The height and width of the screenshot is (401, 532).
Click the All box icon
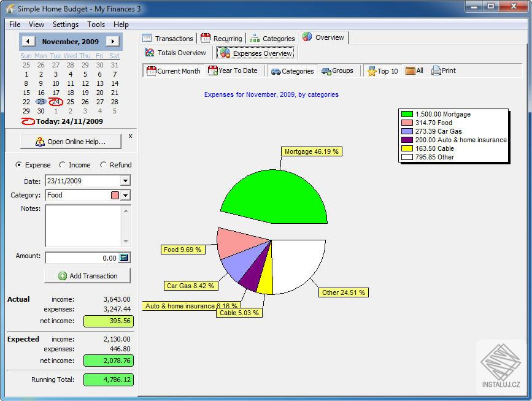click(411, 71)
